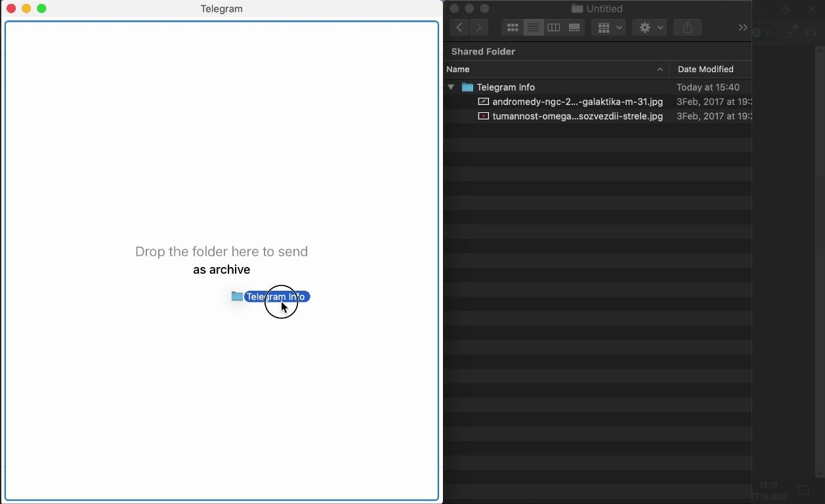Click the "Drop the folder here to send" text
Image resolution: width=825 pixels, height=504 pixels.
(221, 251)
